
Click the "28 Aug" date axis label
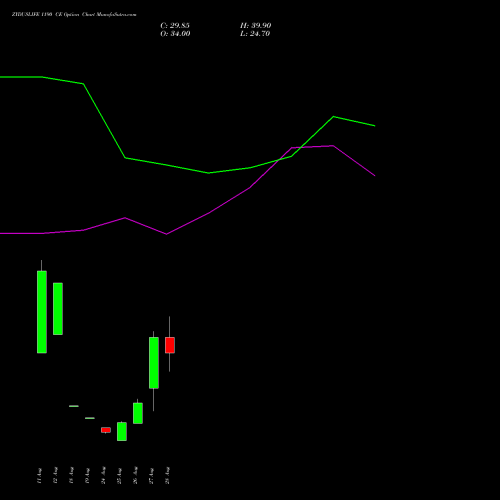(167, 476)
